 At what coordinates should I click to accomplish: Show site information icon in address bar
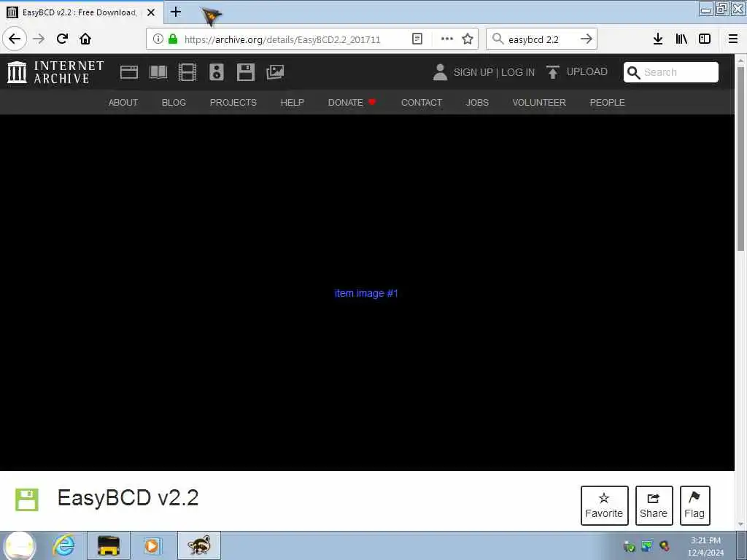click(158, 39)
